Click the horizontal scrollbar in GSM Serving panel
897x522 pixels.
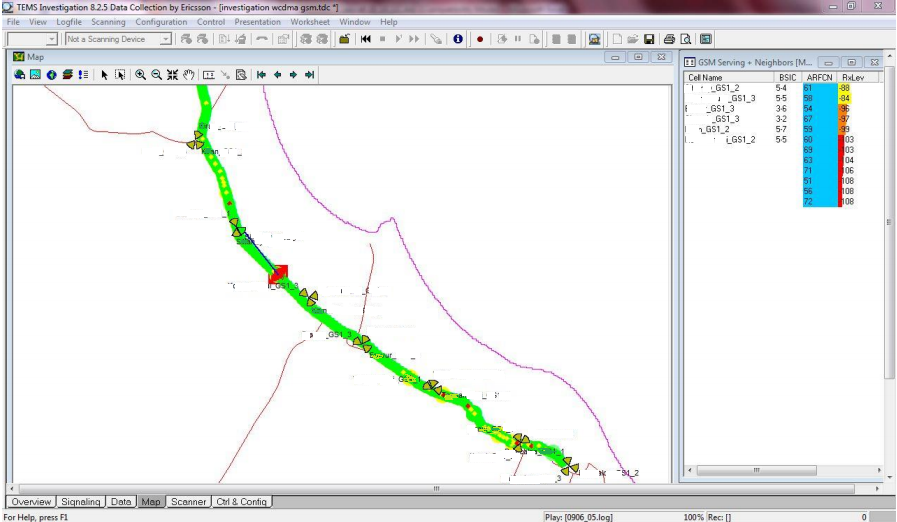756,470
